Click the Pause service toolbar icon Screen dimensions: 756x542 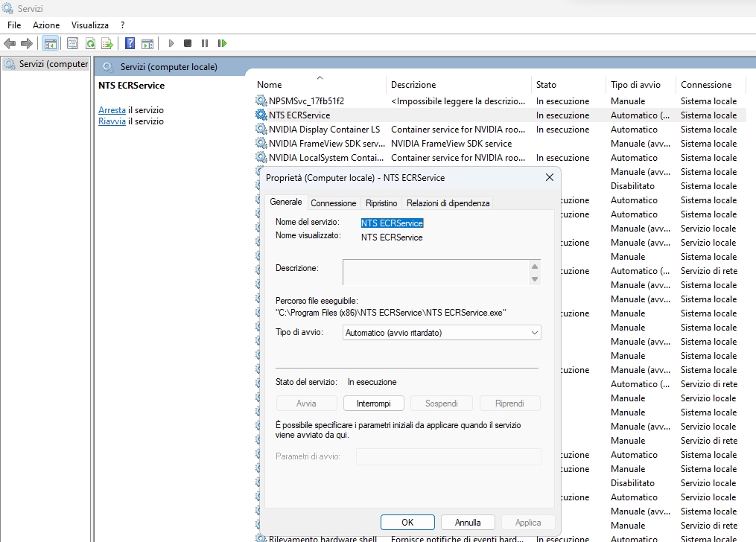click(205, 43)
